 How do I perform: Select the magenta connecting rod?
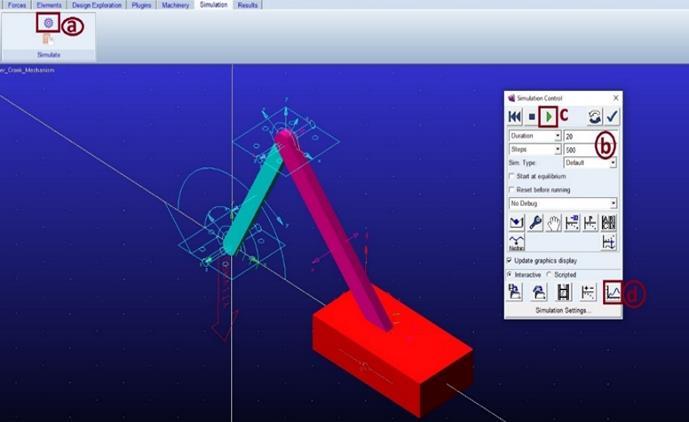334,229
